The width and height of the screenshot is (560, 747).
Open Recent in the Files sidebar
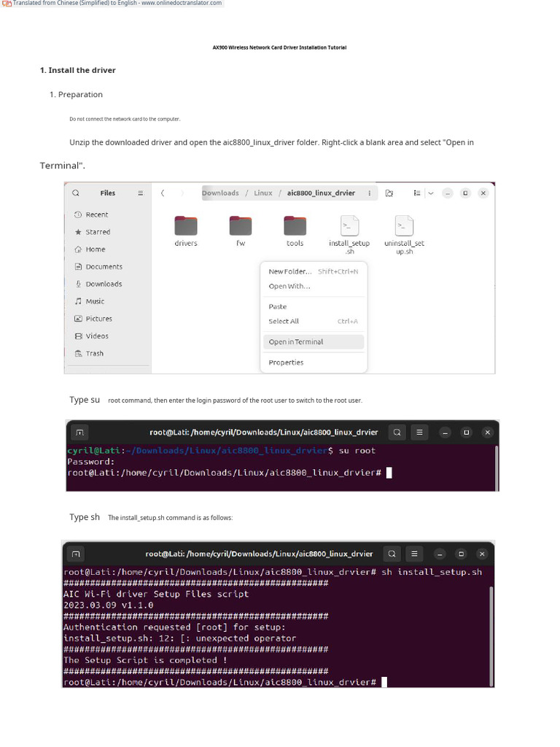pyautogui.click(x=91, y=214)
